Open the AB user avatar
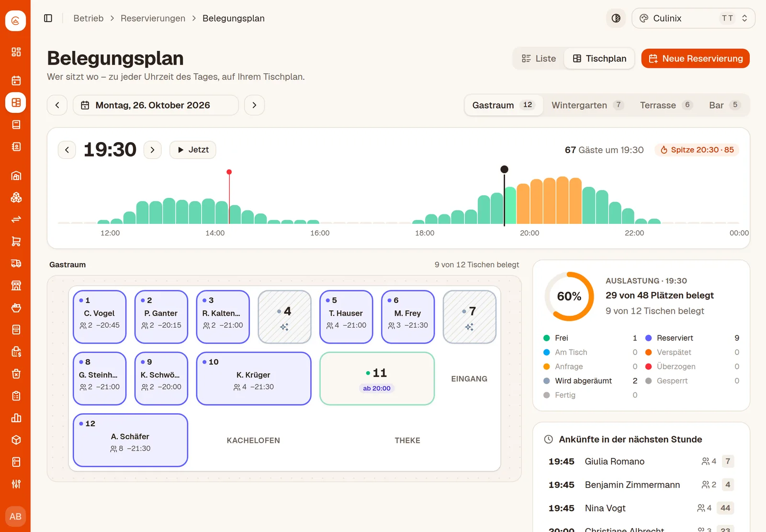Image resolution: width=766 pixels, height=532 pixels. pyautogui.click(x=15, y=517)
